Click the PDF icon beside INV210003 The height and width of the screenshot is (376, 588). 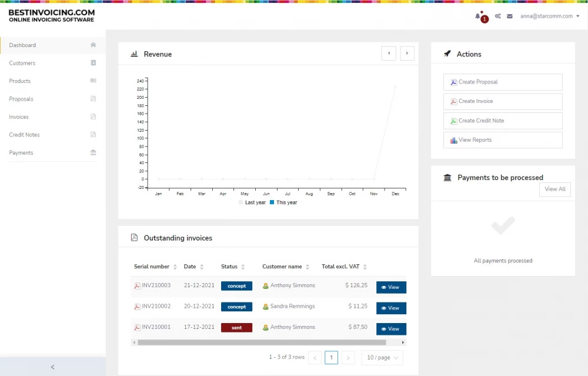point(137,286)
